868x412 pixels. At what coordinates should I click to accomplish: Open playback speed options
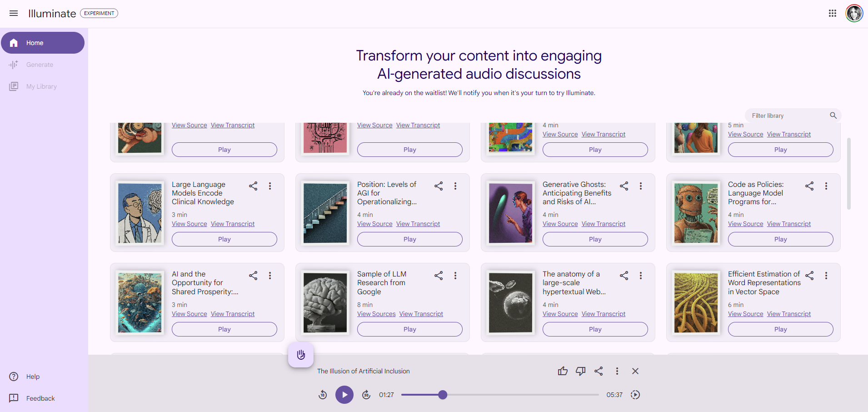(635, 395)
